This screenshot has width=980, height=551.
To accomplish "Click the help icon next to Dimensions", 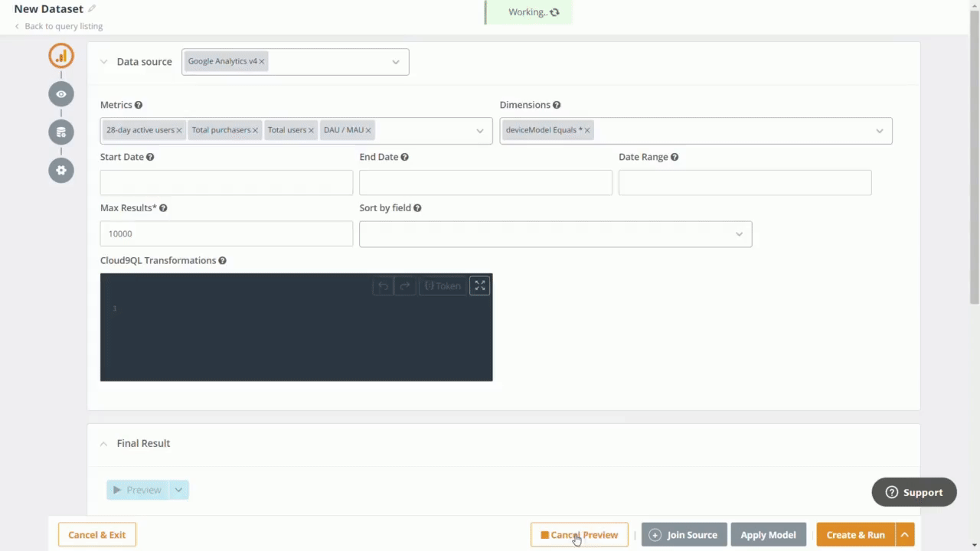I will click(557, 105).
